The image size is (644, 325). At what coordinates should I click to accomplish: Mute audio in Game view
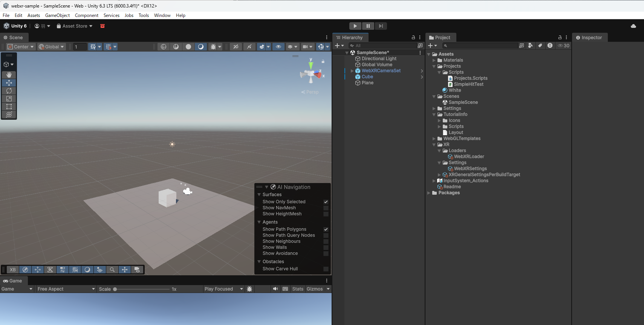coord(275,289)
